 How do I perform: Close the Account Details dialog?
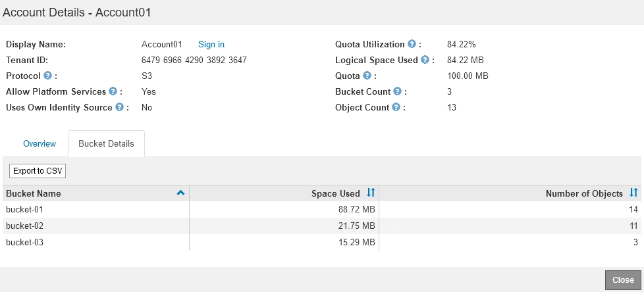point(622,280)
